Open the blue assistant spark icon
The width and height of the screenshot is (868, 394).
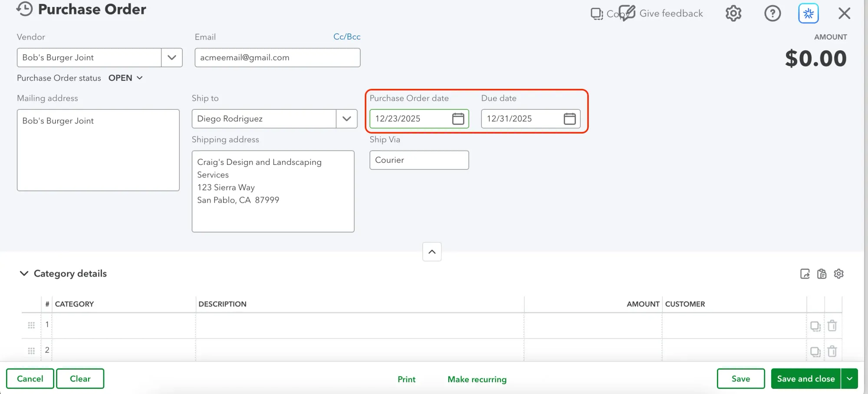click(808, 13)
